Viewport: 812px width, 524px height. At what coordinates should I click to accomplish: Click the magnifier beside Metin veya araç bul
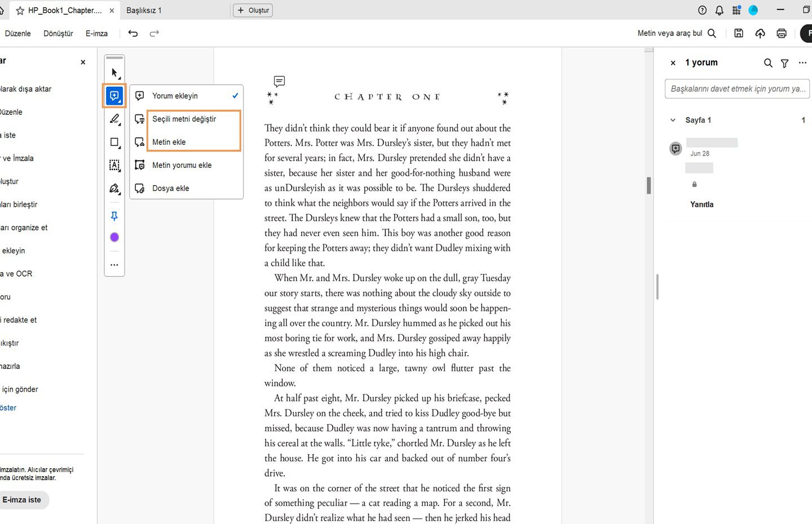(x=712, y=33)
